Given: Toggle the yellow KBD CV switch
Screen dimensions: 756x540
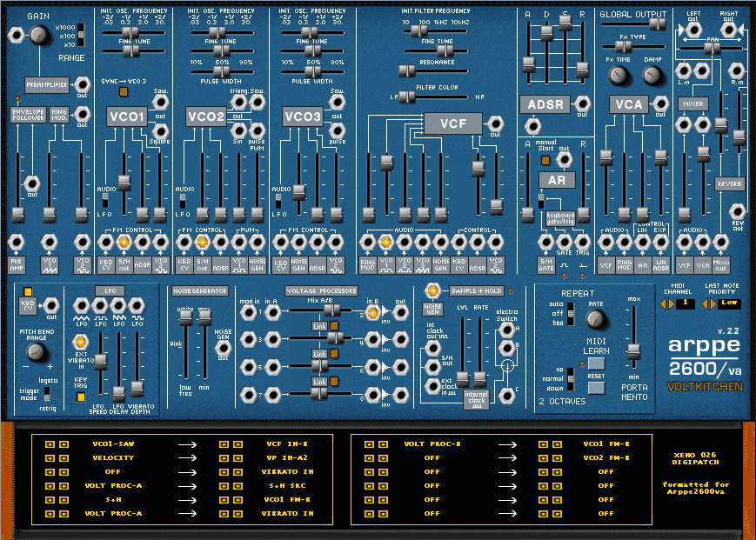Looking at the screenshot, I should [28, 291].
